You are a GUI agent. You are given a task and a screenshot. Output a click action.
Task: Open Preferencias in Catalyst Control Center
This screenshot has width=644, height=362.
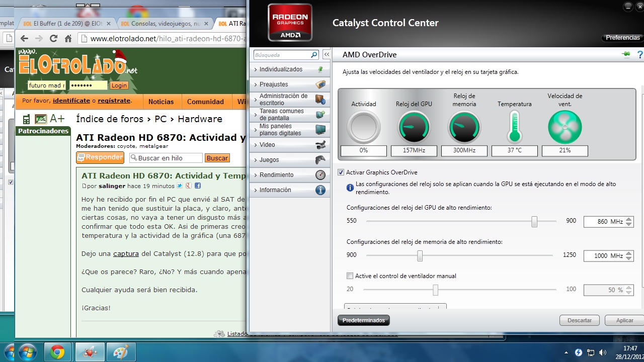(x=623, y=38)
